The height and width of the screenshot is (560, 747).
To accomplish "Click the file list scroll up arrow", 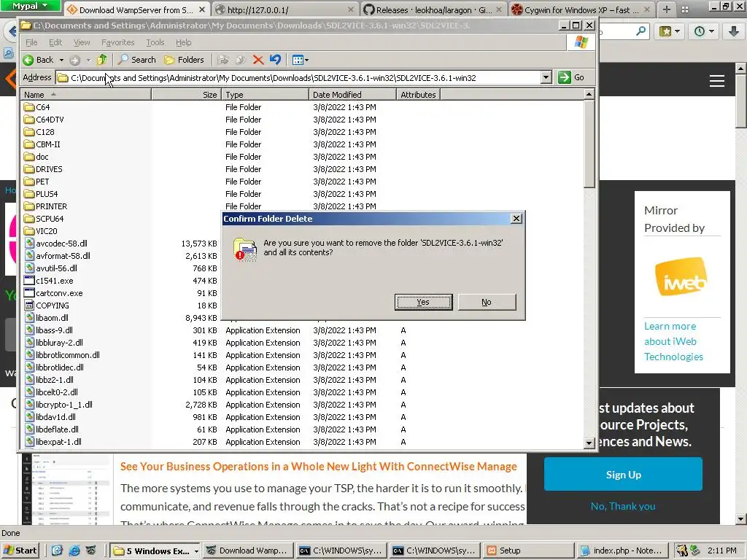I will [x=589, y=94].
